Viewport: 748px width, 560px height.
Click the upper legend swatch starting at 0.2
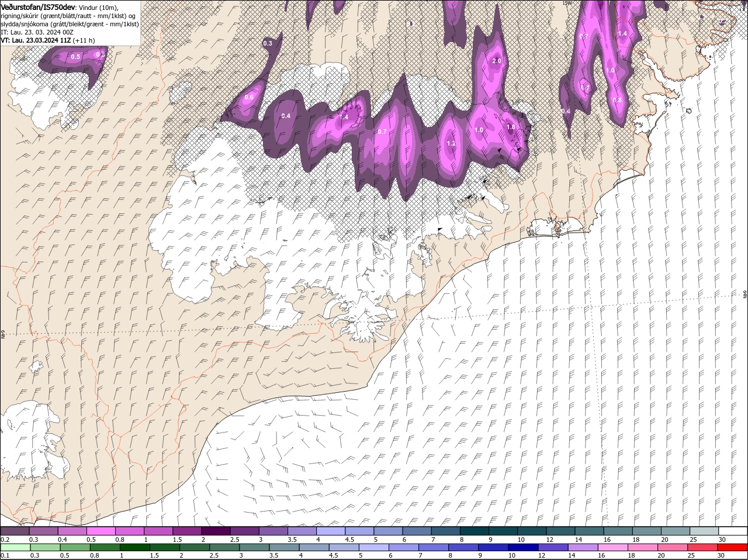pos(15,531)
